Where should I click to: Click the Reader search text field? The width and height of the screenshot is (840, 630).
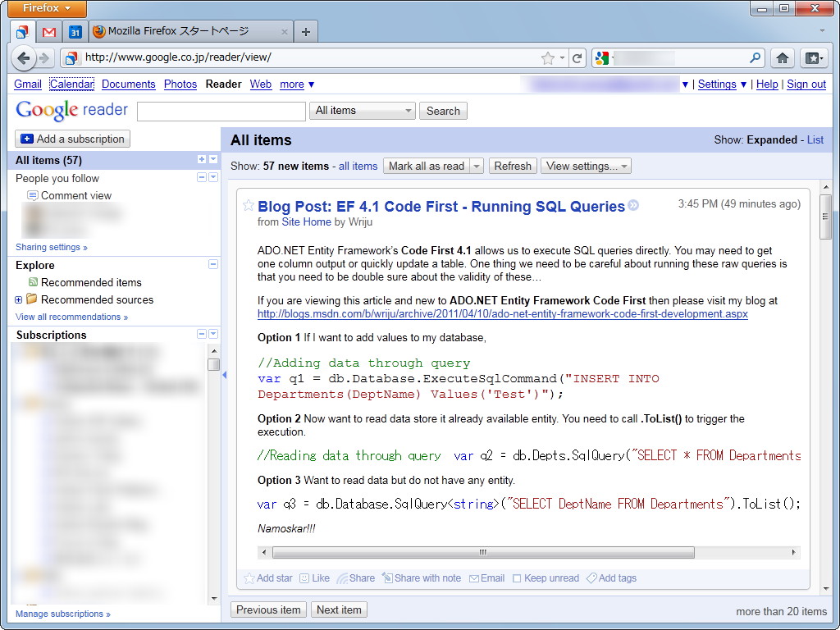(x=221, y=111)
